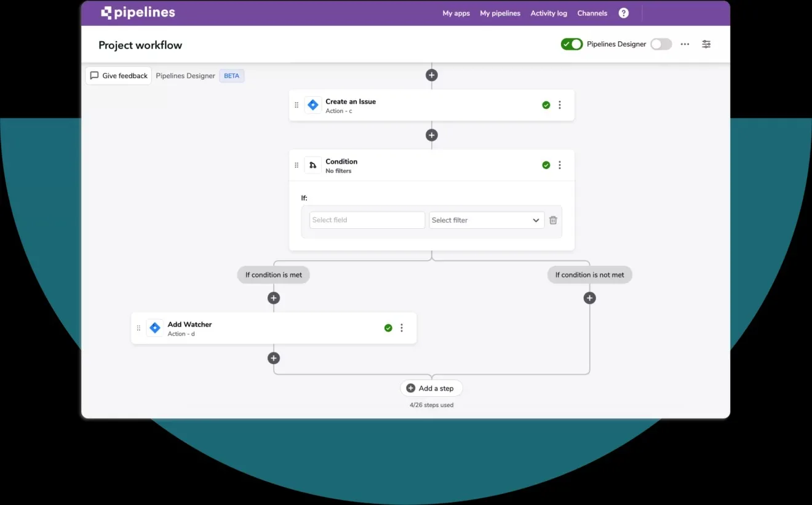Open kebab menu of Add Watcher step
Viewport: 812px width, 505px height.
[402, 328]
